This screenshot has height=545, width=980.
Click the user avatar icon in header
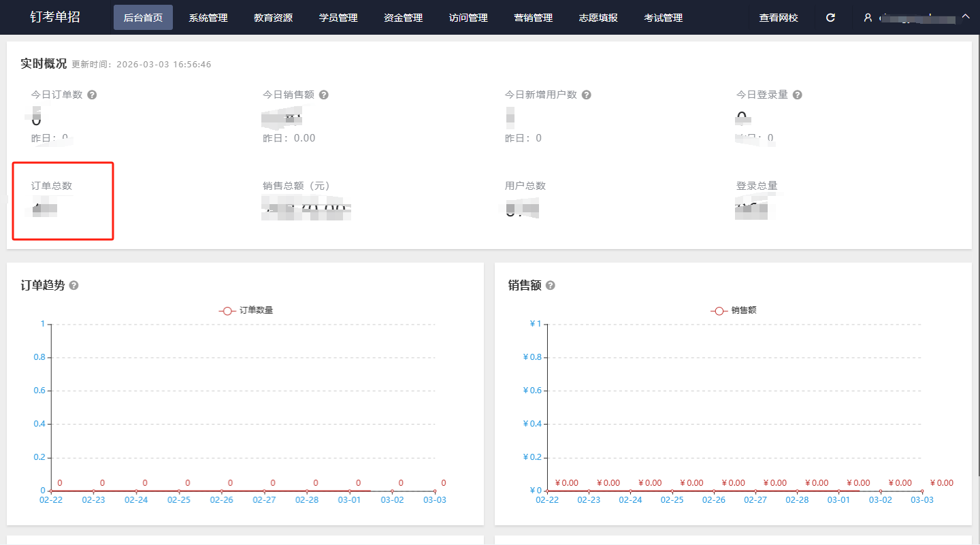[868, 18]
